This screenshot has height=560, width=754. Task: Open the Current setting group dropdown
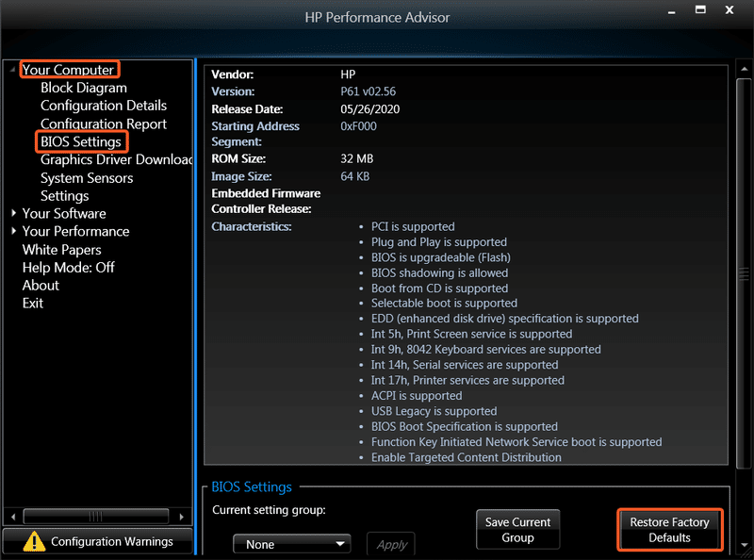pos(292,544)
